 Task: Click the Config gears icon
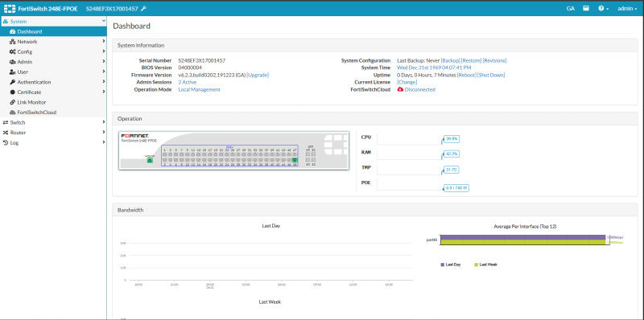12,51
